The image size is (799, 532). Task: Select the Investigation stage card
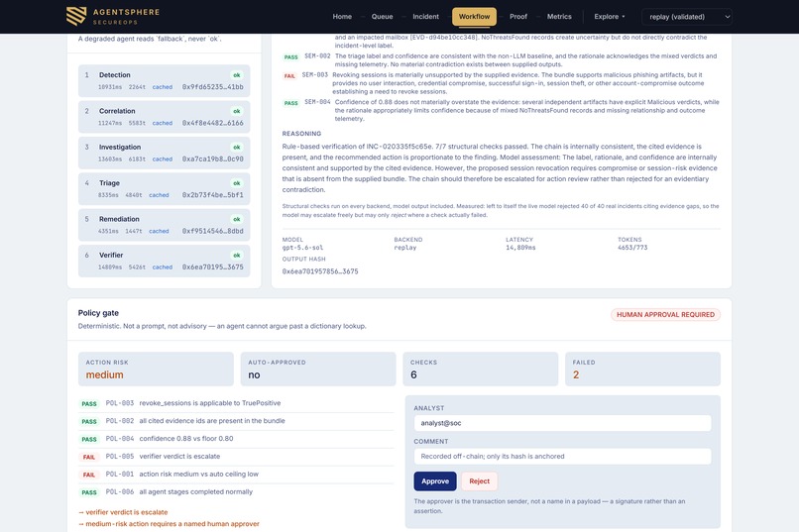(165, 153)
